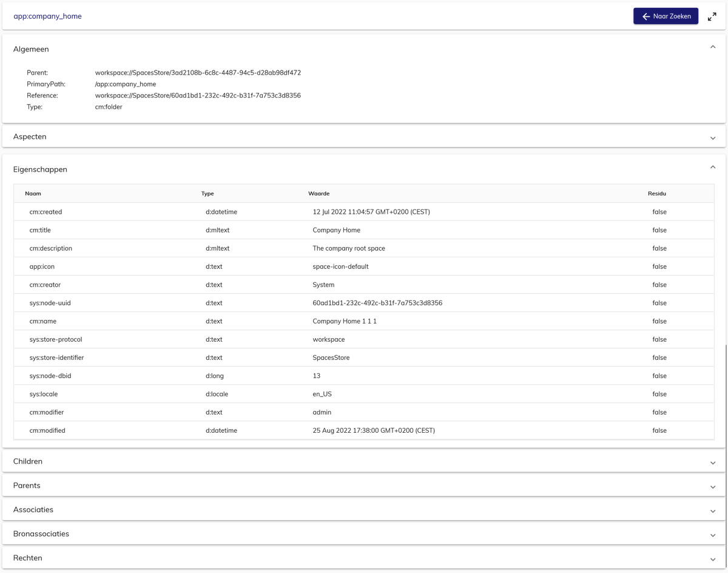Collapse the Algemeen section
Image resolution: width=728 pixels, height=573 pixels.
tap(713, 47)
